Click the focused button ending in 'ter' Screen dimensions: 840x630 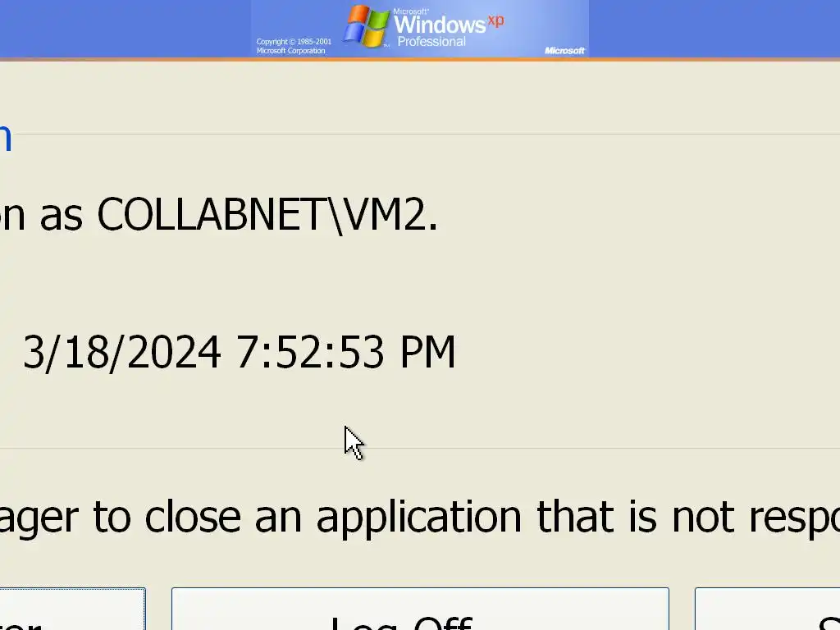pos(72,609)
